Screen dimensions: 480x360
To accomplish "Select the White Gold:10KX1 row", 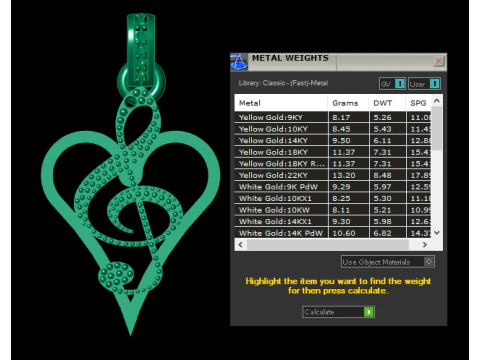I will point(333,199).
